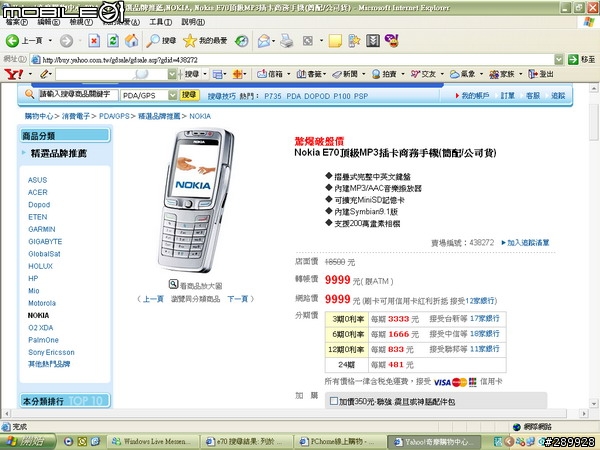The height and width of the screenshot is (450, 600).
Task: Open the Mail envelope toolbar icon
Action: click(264, 41)
